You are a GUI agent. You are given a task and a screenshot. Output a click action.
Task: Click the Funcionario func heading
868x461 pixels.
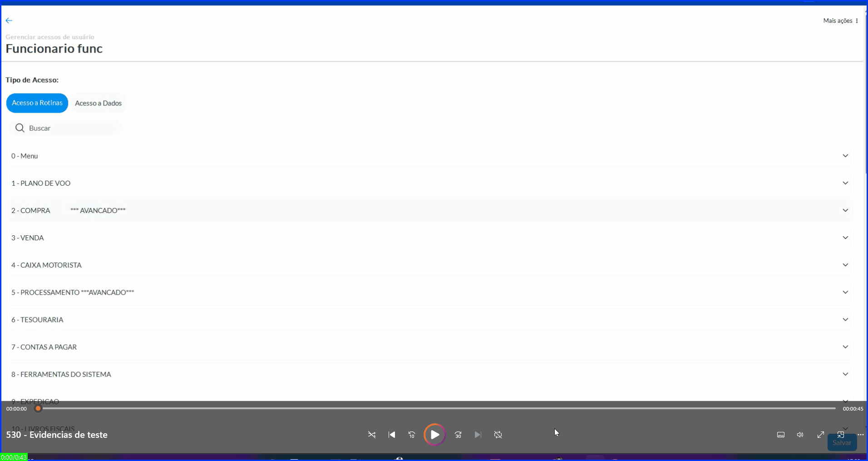point(54,48)
